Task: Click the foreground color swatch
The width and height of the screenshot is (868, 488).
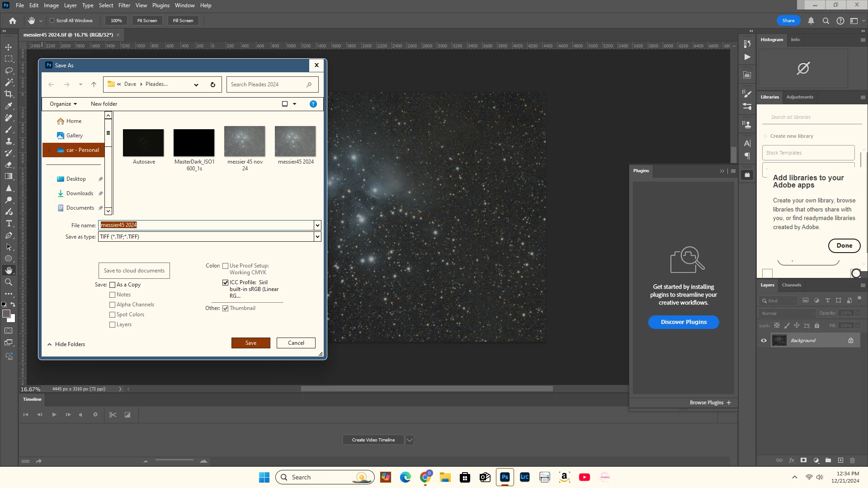Action: pyautogui.click(x=6, y=314)
